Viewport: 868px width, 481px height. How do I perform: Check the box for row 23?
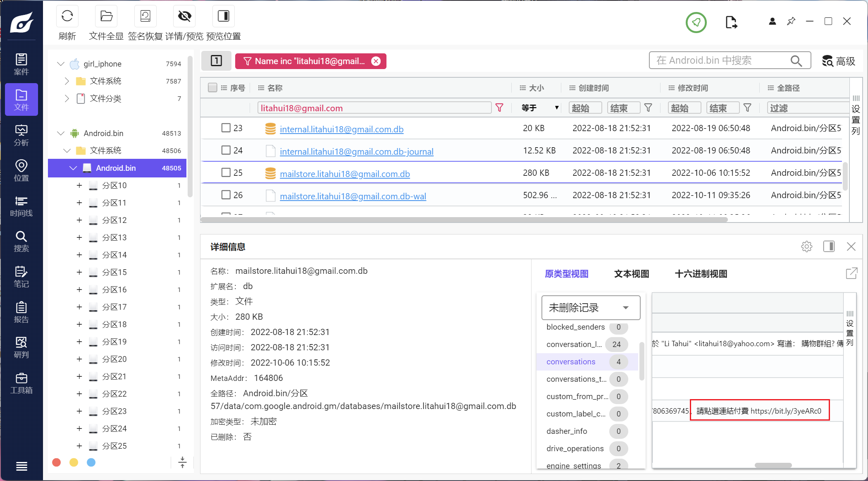coord(226,128)
